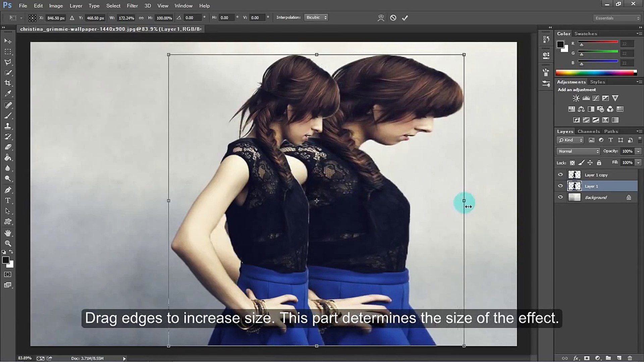Delete layer using the trash icon
The width and height of the screenshot is (644, 362).
(x=630, y=358)
